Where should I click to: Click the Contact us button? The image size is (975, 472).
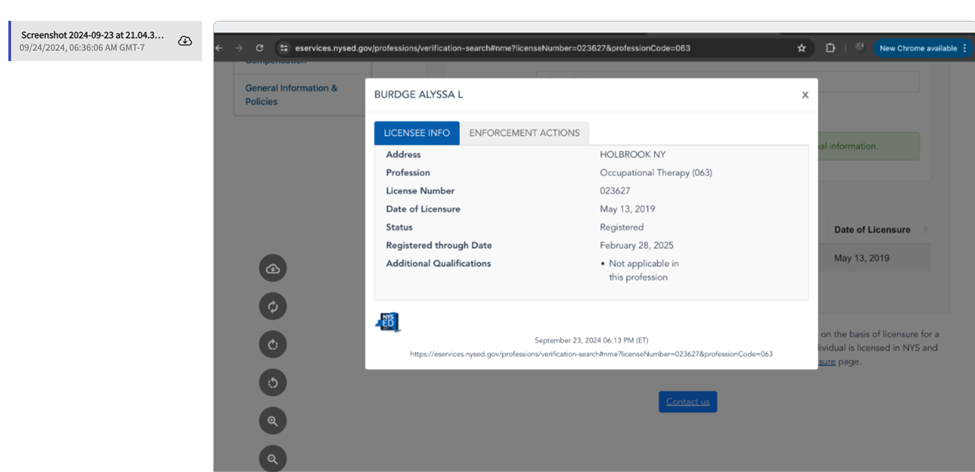687,402
